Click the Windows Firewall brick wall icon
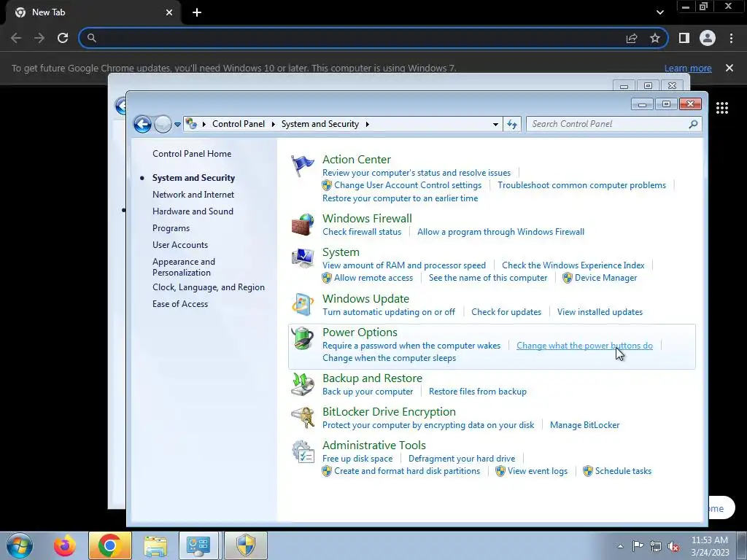Viewport: 747px width, 560px height. pos(303,225)
